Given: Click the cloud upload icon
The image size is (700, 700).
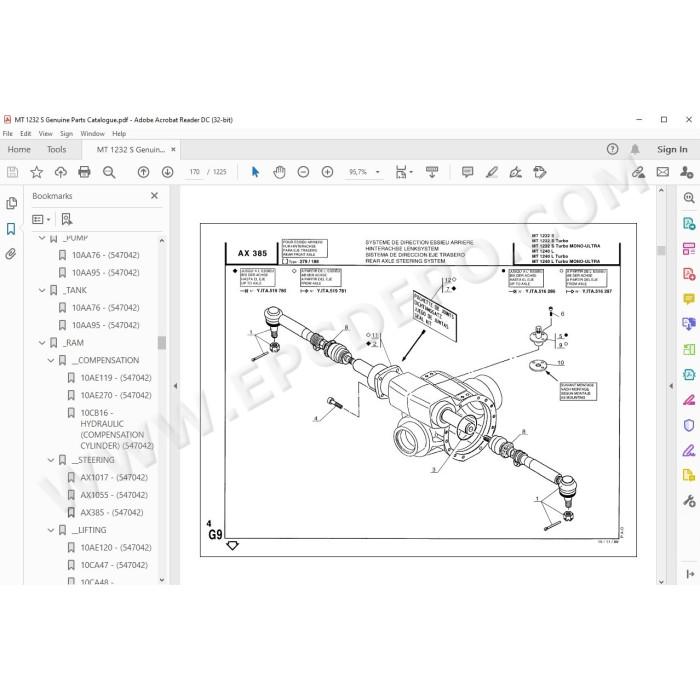Looking at the screenshot, I should tap(61, 172).
